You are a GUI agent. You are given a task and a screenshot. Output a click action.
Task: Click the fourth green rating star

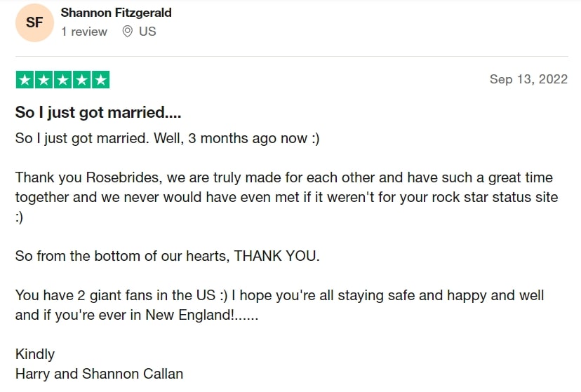click(x=81, y=80)
